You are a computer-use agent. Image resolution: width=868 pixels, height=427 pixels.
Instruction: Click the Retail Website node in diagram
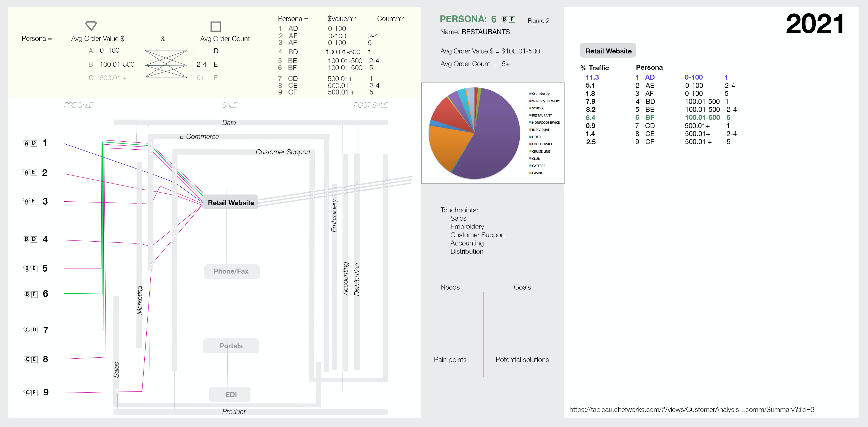coord(231,203)
